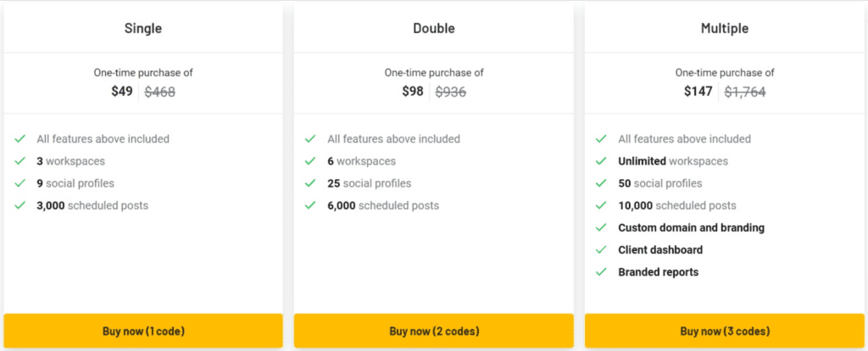Screen dimensions: 868x351
Task: Click the $49 price in Single plan
Action: coord(122,92)
